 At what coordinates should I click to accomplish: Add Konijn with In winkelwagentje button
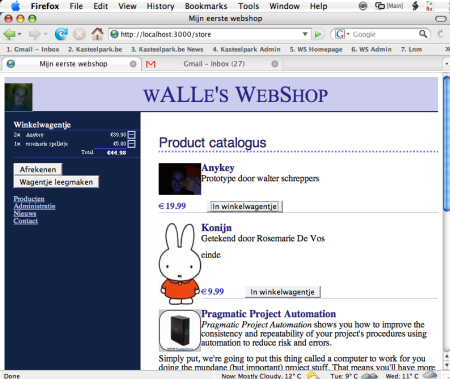point(282,292)
